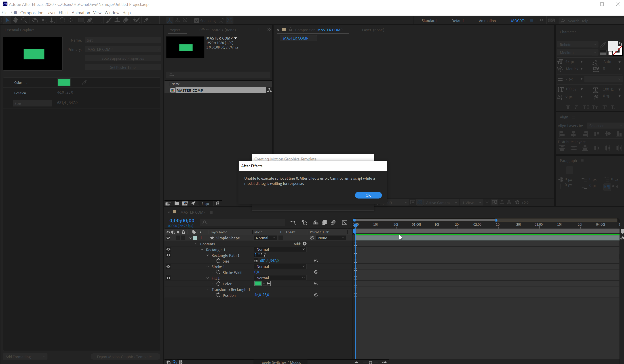
Task: Select the Rectangle shape tool
Action: pos(81,20)
